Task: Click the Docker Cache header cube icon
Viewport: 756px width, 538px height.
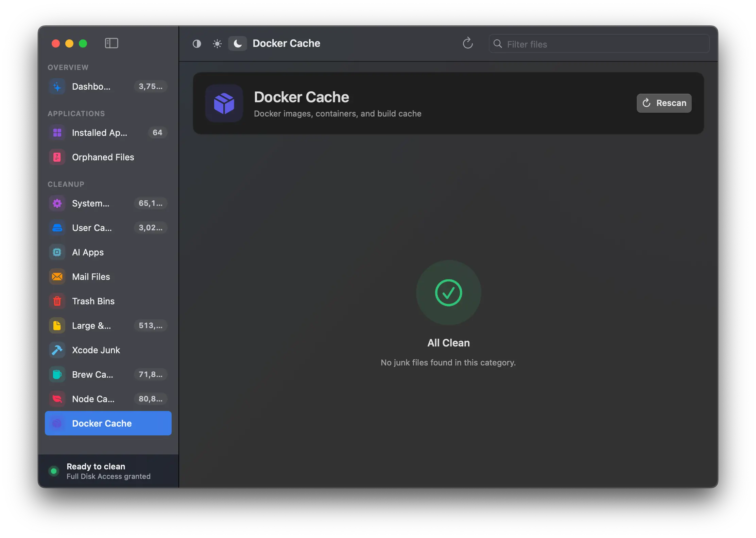Action: (x=224, y=103)
